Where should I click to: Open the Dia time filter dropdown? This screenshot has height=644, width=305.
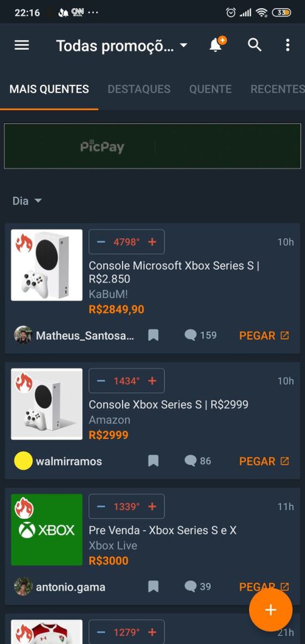[27, 201]
